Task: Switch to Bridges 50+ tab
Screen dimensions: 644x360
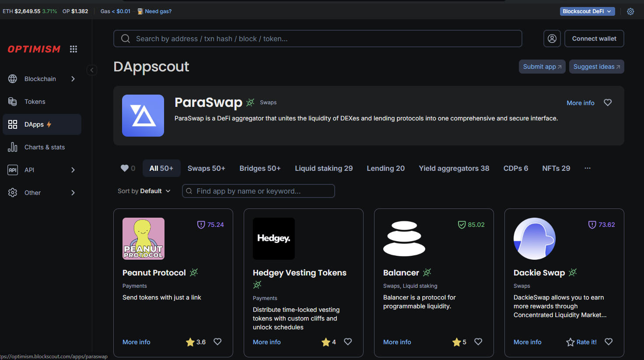Action: pos(260,168)
